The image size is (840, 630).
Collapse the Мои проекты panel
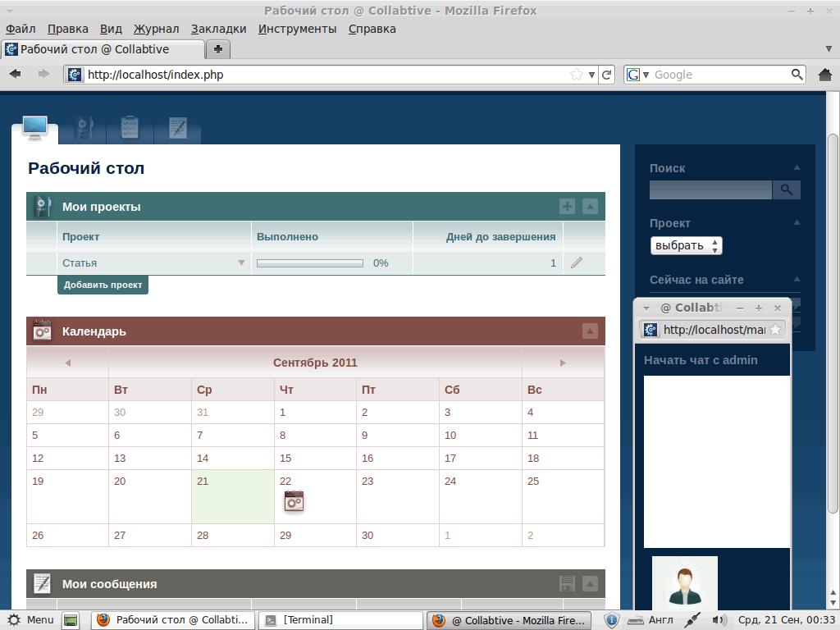[x=590, y=206]
